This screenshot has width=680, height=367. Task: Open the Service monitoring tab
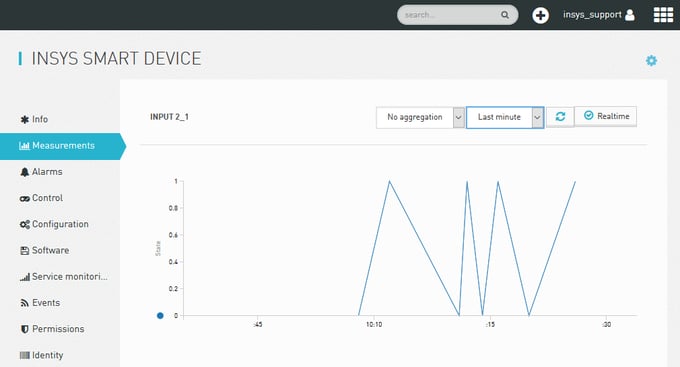click(x=60, y=277)
